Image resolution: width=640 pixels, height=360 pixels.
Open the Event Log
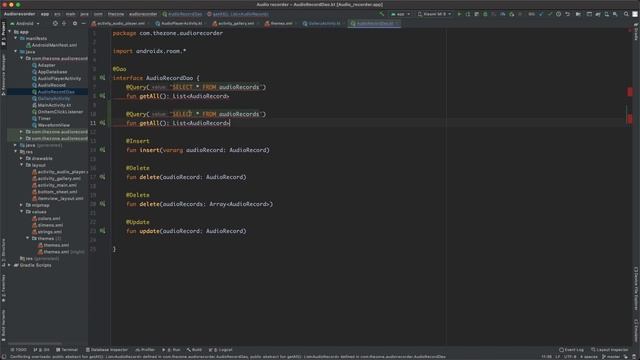tap(571, 350)
